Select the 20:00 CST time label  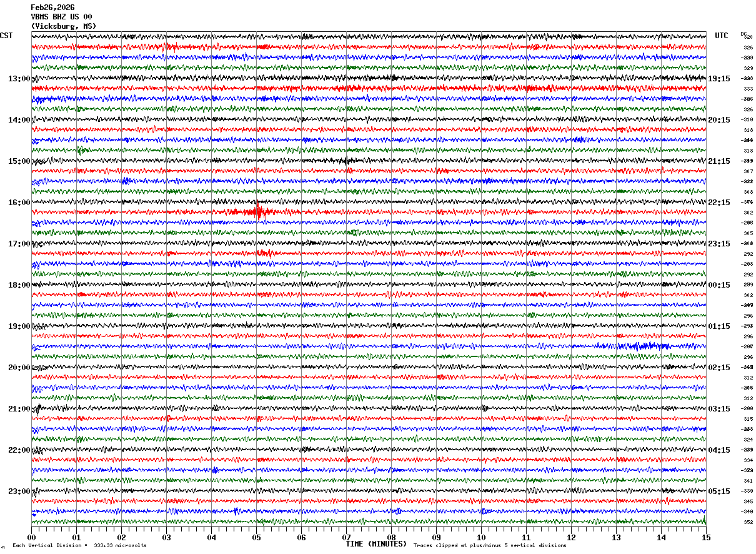[19, 368]
